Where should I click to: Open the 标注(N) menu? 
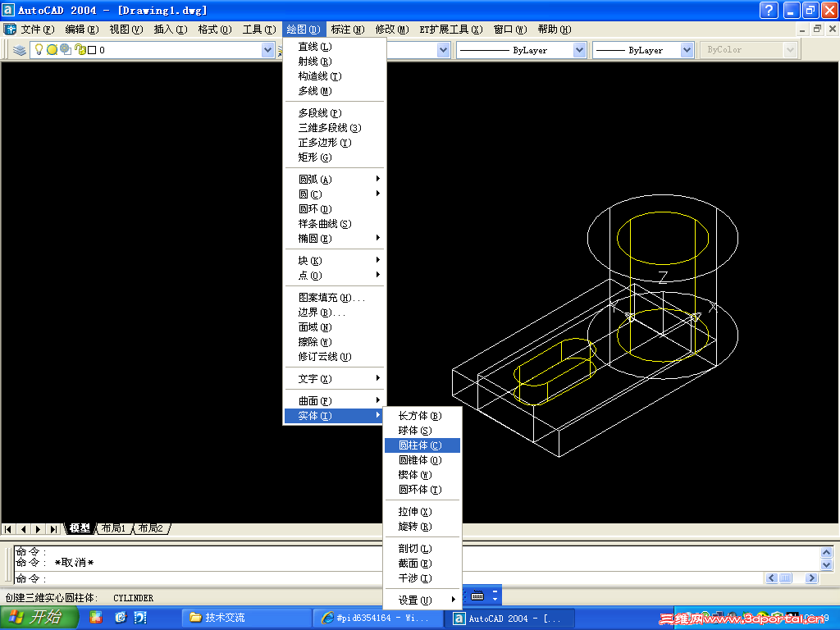point(348,30)
